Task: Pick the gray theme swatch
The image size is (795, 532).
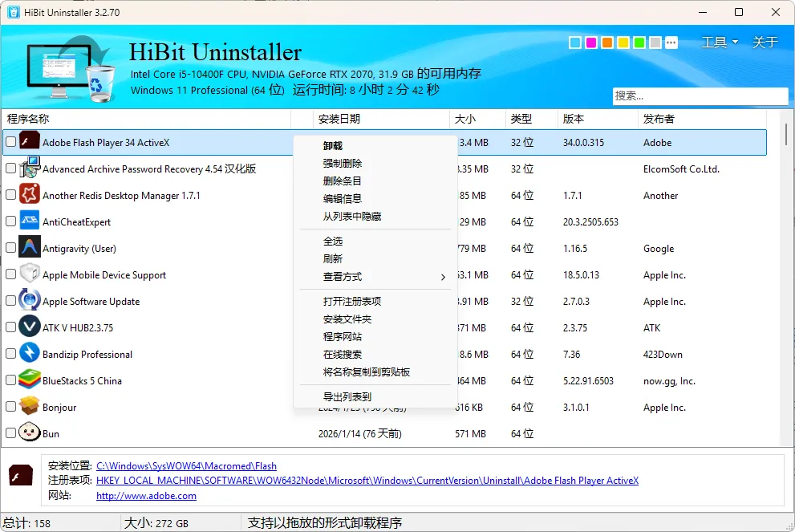Action: [655, 43]
